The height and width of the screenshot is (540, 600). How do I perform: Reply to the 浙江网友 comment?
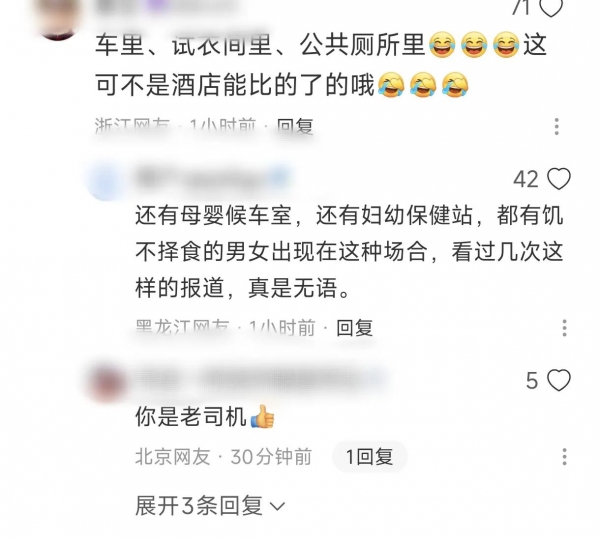tap(295, 126)
